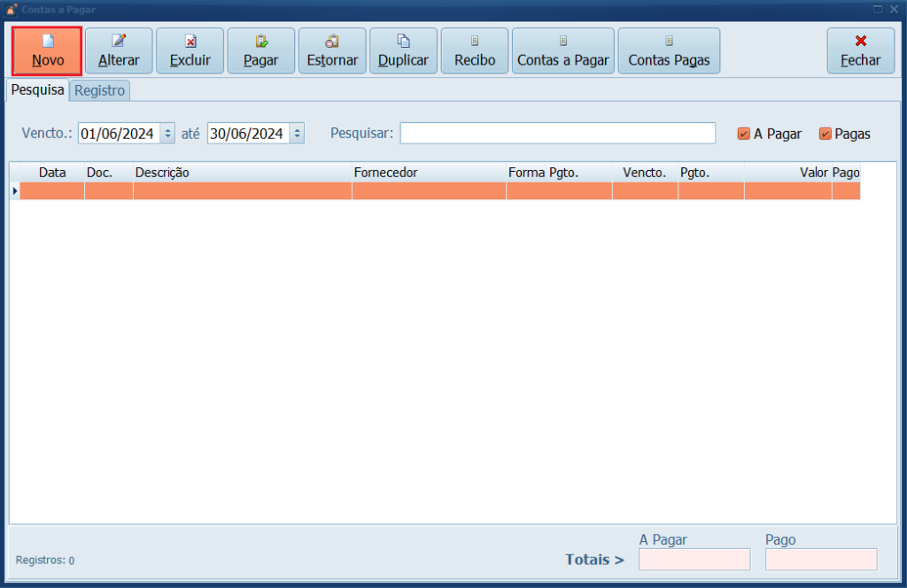Click inside the Pesquisar search field
907x588 pixels.
point(558,133)
